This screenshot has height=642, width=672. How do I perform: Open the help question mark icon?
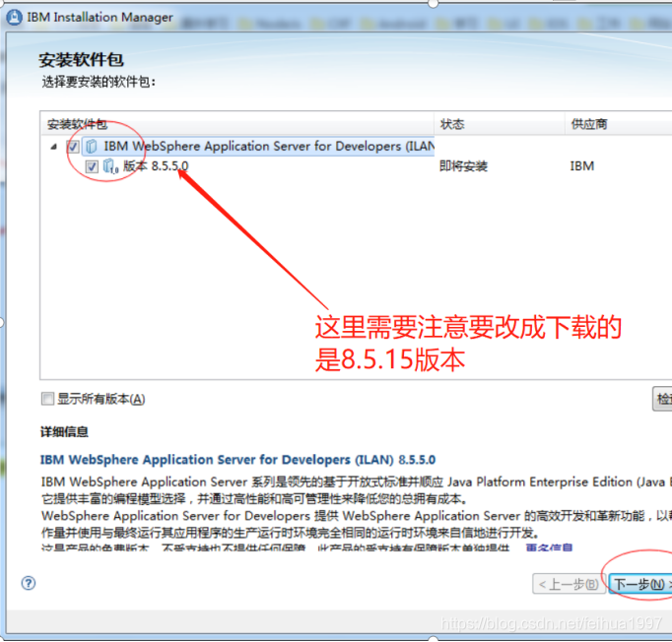pyautogui.click(x=29, y=583)
